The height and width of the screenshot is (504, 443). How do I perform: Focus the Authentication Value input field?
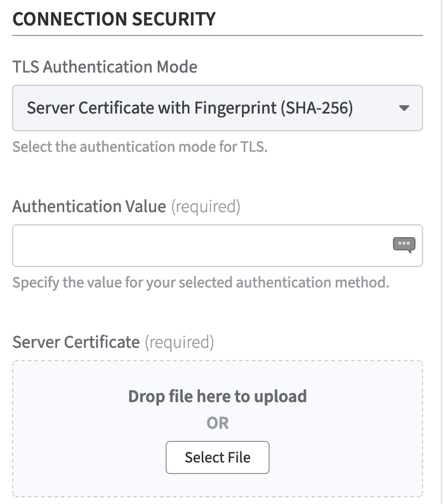point(199,245)
